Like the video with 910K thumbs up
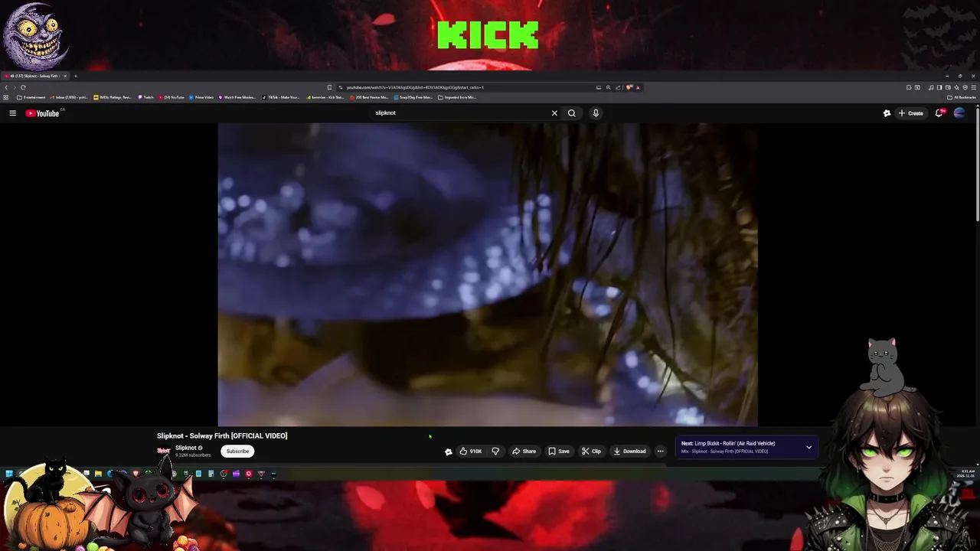The image size is (980, 551). click(x=470, y=451)
